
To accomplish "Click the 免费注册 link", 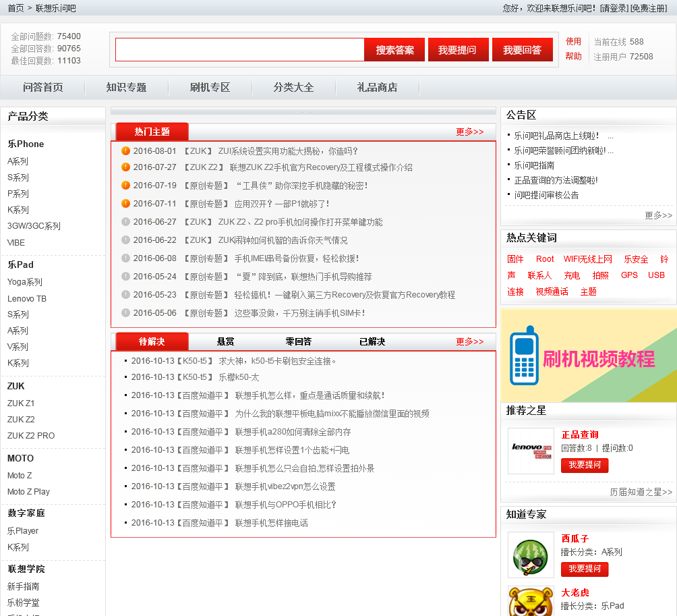I will point(649,8).
